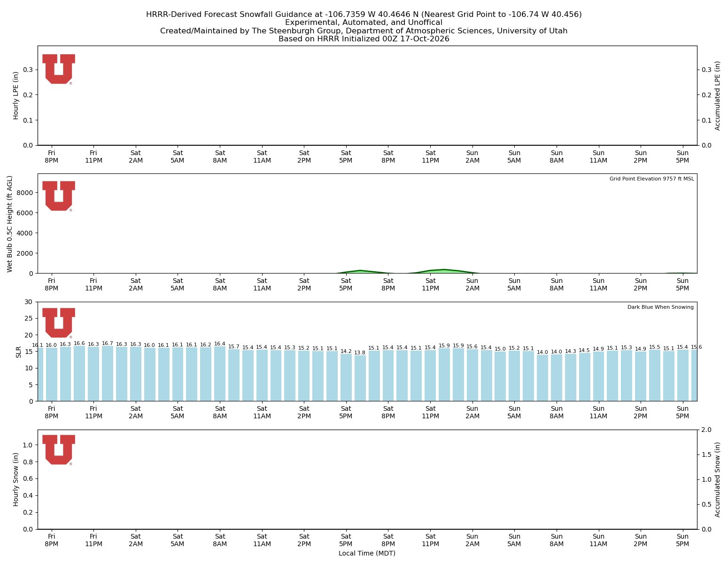Click the SLR value label 15.5

[x=655, y=347]
